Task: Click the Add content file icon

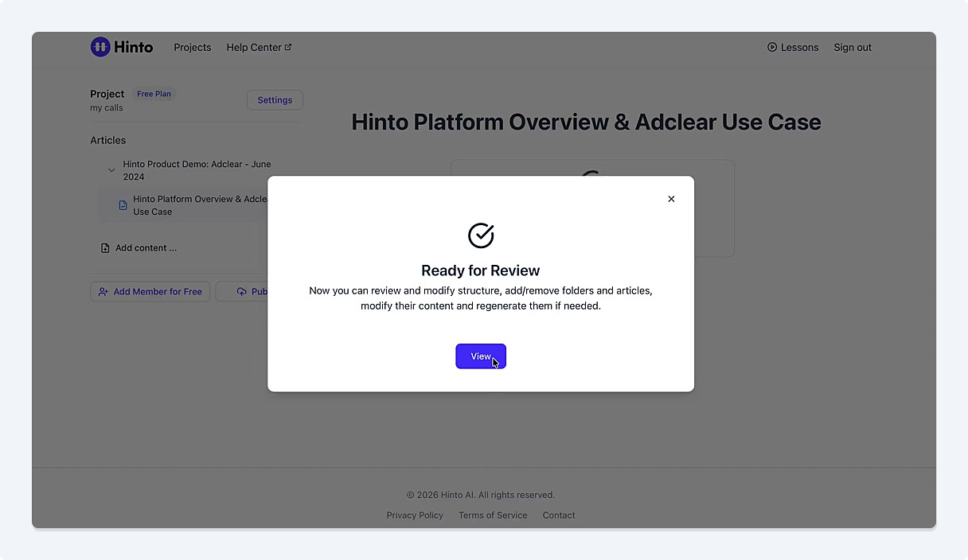Action: (105, 248)
